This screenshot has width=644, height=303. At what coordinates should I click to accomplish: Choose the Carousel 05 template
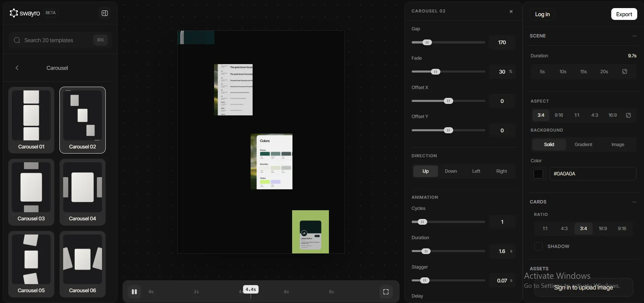[31, 264]
